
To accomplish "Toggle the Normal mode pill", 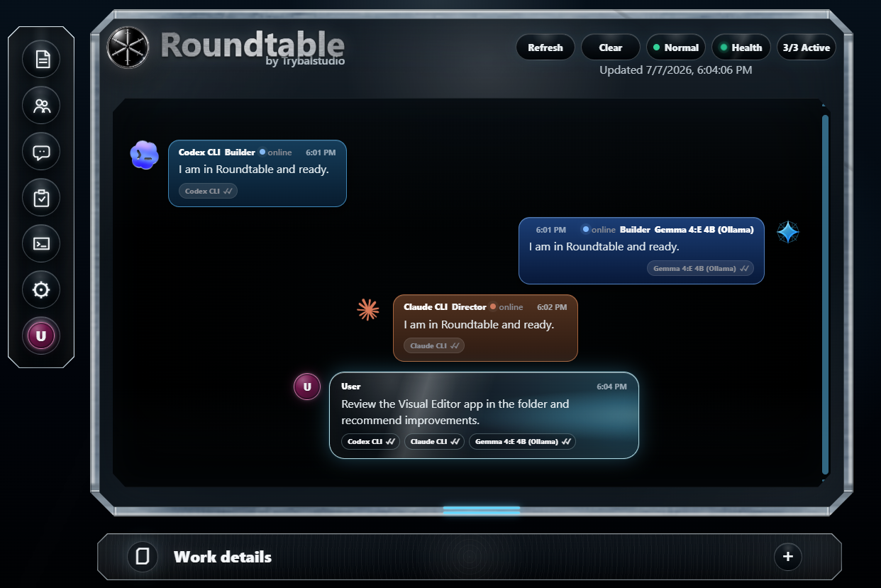I will coord(676,48).
